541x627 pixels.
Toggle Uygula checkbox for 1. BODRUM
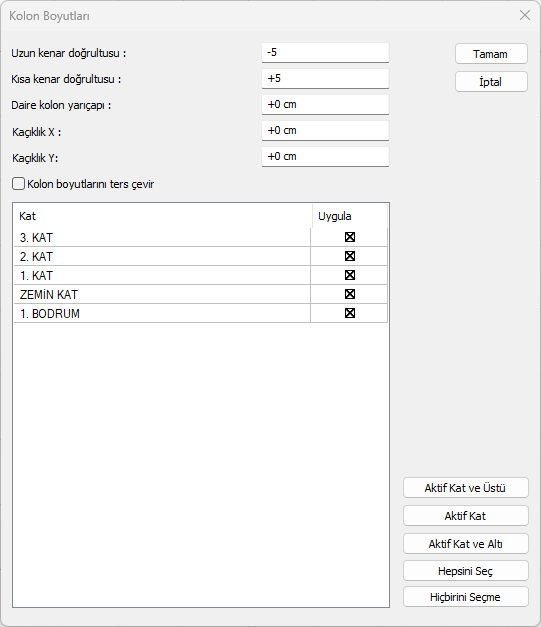click(350, 313)
